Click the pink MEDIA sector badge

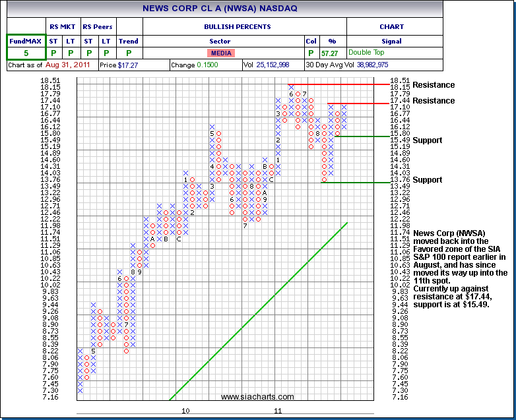[221, 53]
